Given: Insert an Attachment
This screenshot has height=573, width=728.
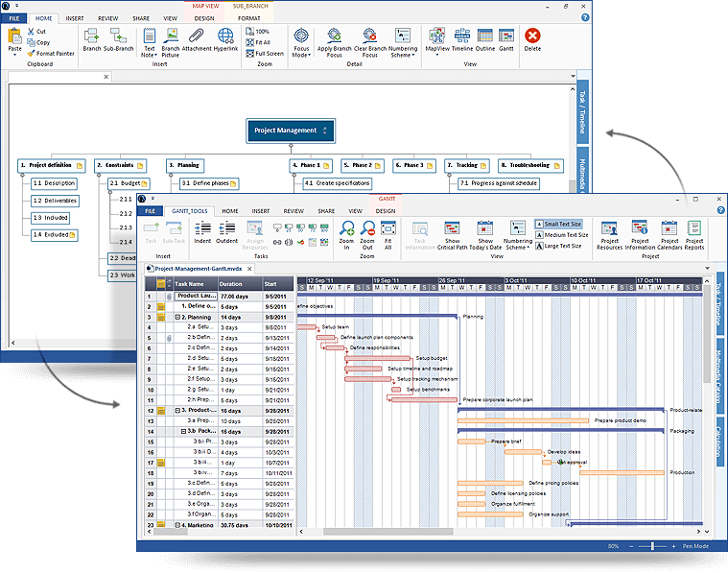Looking at the screenshot, I should pos(197,39).
